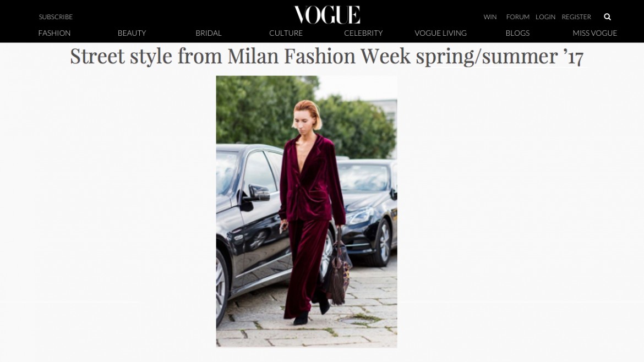Click the burgundy velvet blazer in photo
The height and width of the screenshot is (362, 644).
[x=312, y=179]
